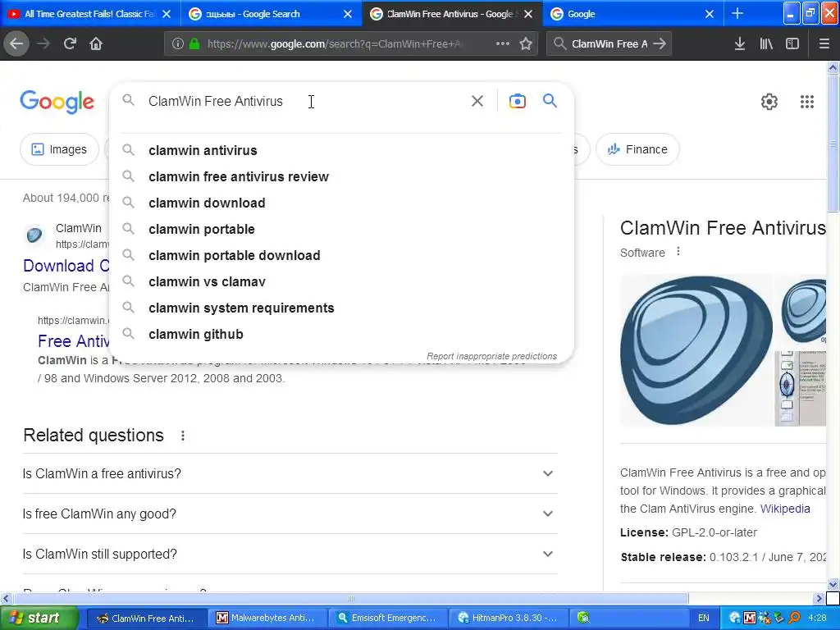The height and width of the screenshot is (630, 840).
Task: Click the EN language indicator in taskbar
Action: [703, 619]
